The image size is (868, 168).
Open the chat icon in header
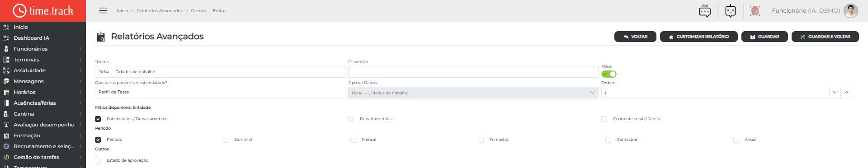pos(705,11)
